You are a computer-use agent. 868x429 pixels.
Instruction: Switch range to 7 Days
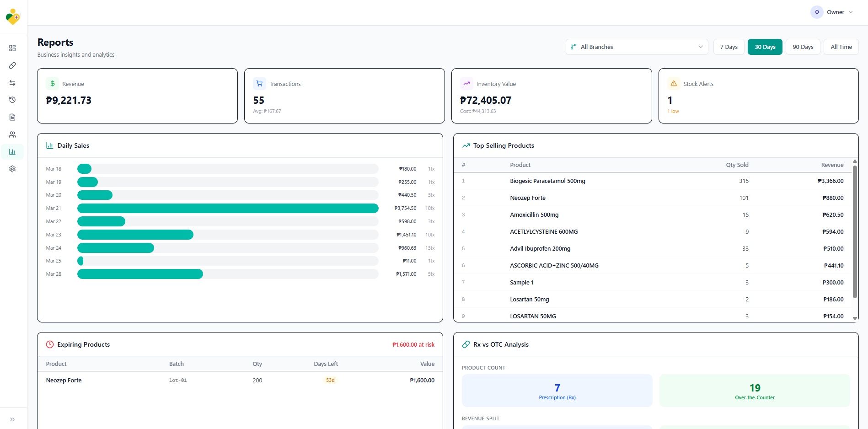tap(729, 47)
